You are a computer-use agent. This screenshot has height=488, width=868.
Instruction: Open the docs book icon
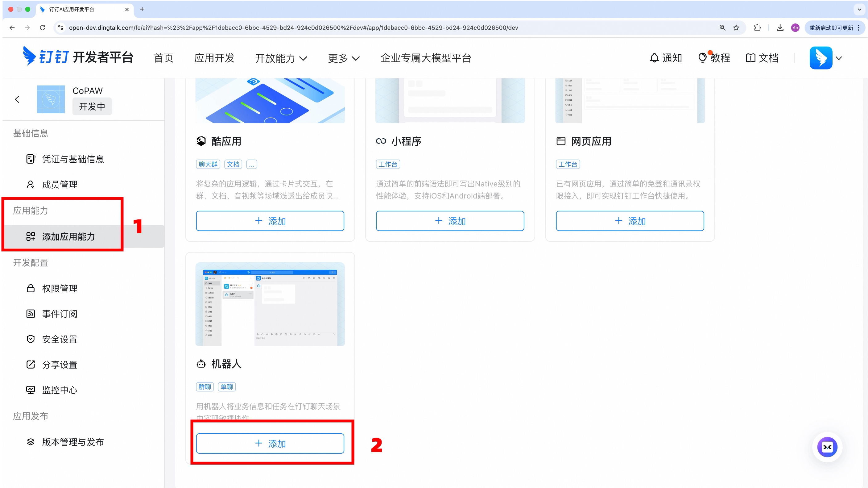(x=750, y=58)
